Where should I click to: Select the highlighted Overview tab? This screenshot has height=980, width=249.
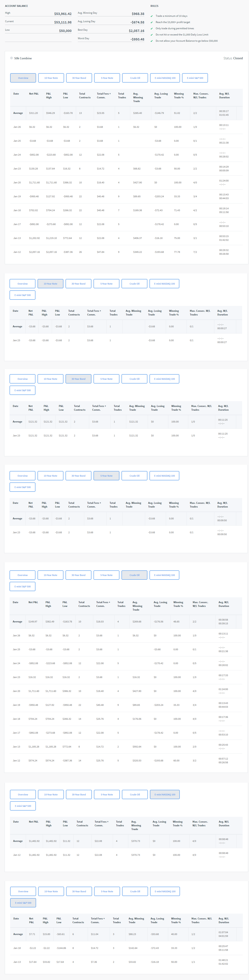(23, 78)
